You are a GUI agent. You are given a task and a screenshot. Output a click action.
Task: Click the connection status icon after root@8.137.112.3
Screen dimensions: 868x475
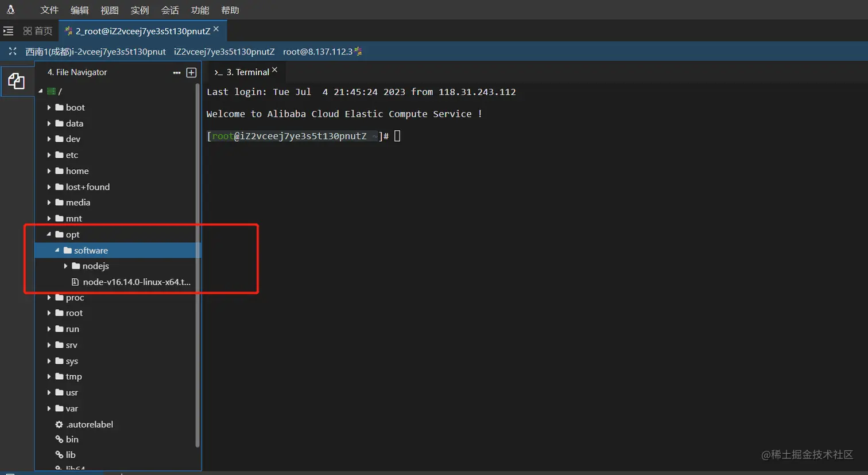pos(358,52)
